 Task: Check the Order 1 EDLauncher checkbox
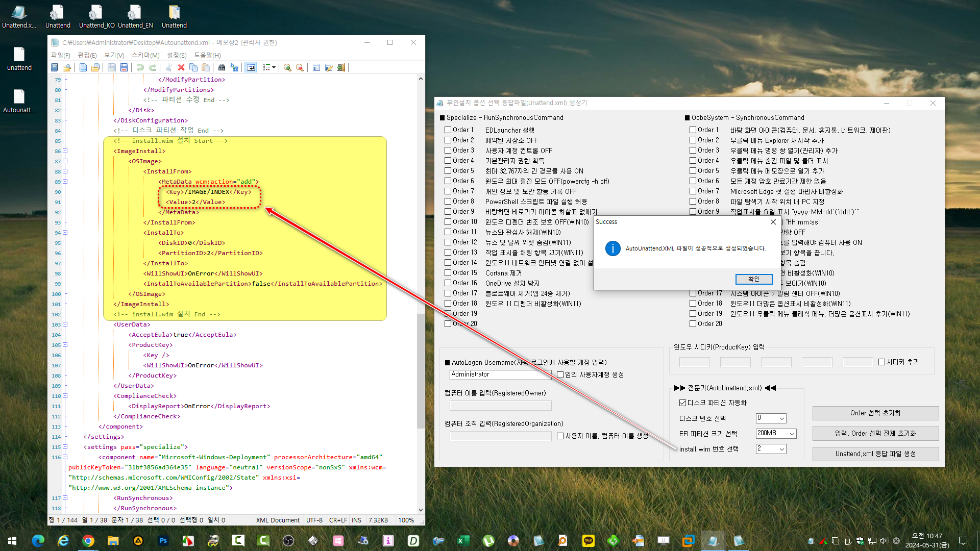coord(448,130)
